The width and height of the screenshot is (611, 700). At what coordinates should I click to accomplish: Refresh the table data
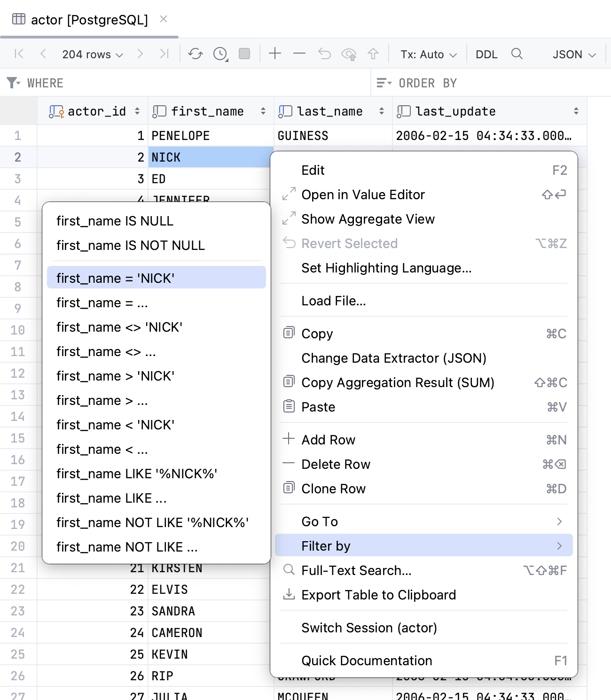(196, 54)
